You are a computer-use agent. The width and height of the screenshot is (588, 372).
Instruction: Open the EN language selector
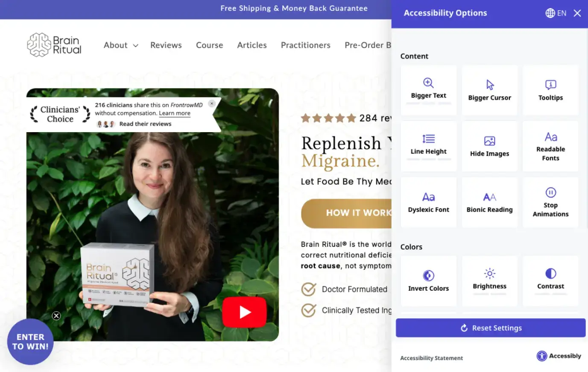[556, 13]
